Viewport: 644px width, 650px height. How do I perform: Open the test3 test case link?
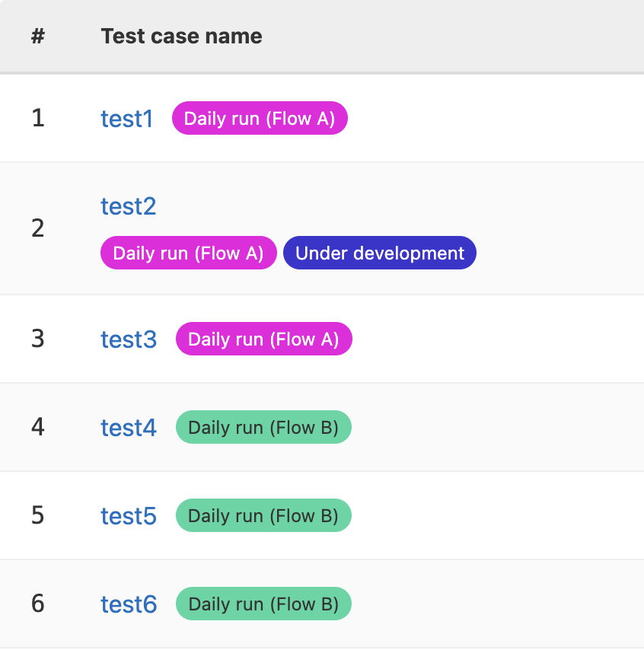coord(129,339)
